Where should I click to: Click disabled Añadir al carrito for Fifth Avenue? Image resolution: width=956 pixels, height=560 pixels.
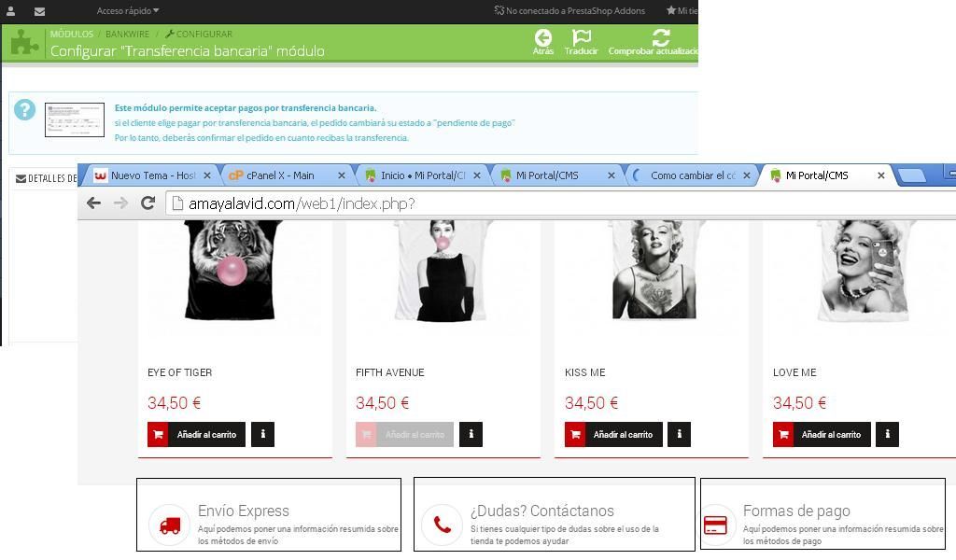(405, 435)
